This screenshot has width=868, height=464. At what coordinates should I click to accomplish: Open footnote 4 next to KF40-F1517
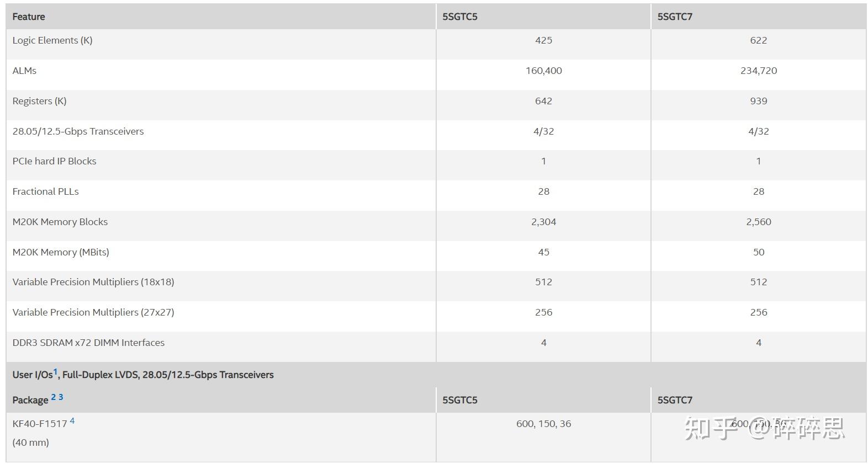pyautogui.click(x=72, y=422)
